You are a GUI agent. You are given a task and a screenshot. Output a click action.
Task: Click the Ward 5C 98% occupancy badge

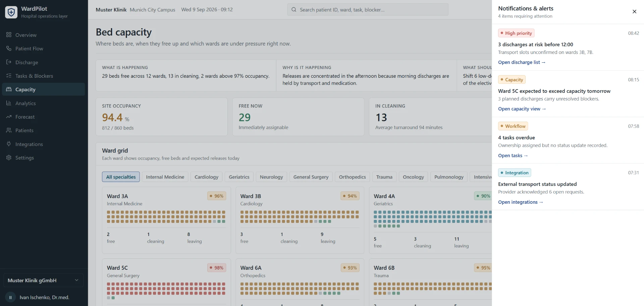coord(216,268)
